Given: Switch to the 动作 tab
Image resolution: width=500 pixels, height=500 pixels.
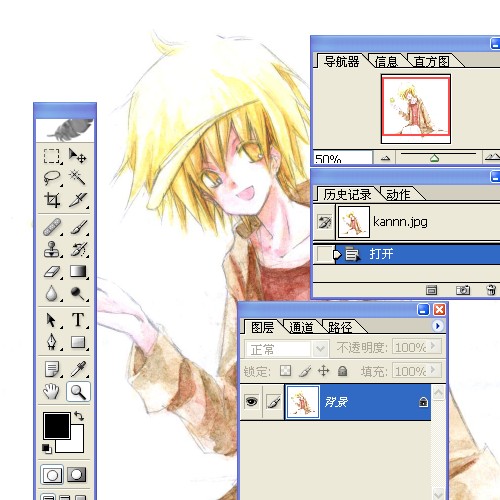Looking at the screenshot, I should (x=398, y=194).
